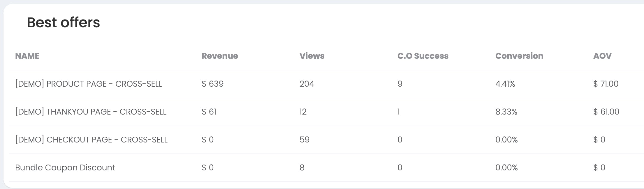Image resolution: width=644 pixels, height=189 pixels.
Task: Click the 8 views for Bundle Coupon Discount
Action: coord(302,167)
